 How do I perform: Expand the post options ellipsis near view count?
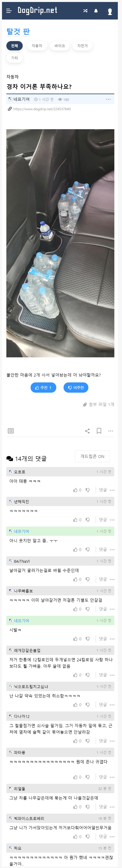tap(108, 99)
